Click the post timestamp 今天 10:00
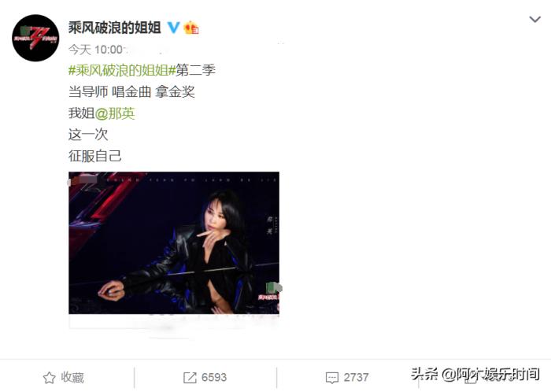The width and height of the screenshot is (551, 392). pyautogui.click(x=95, y=50)
